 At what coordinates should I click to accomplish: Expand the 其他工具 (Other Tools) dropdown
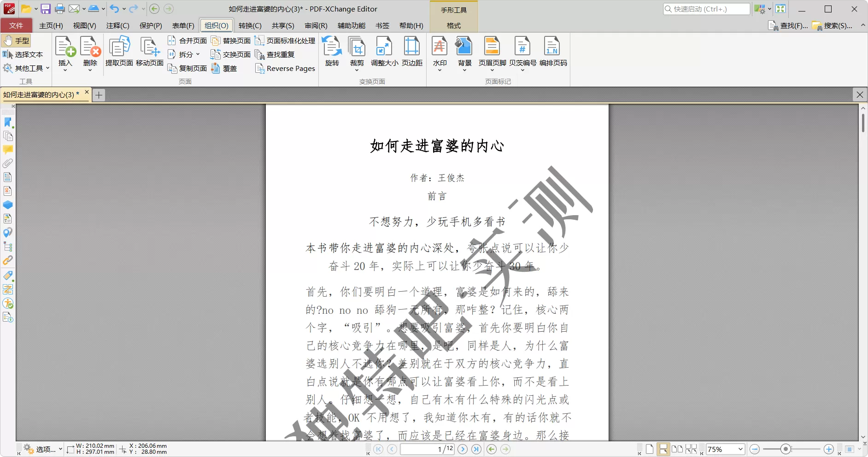[x=47, y=68]
